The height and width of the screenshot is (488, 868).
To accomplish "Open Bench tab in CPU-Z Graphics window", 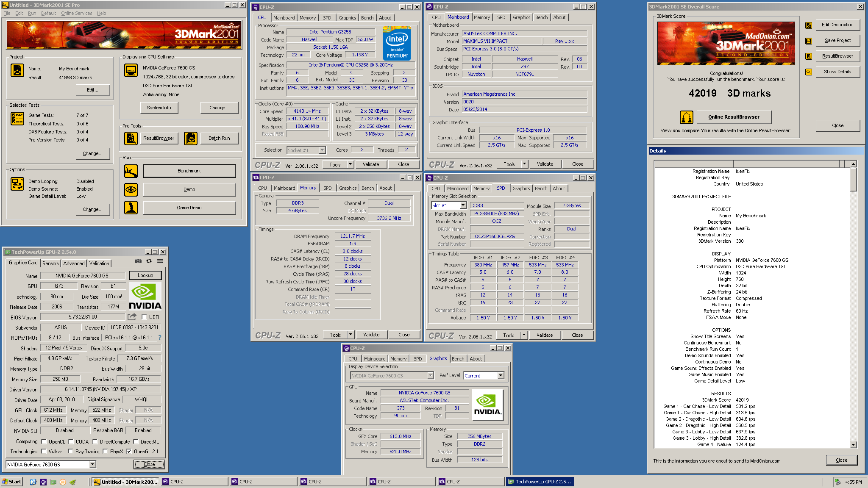I will click(458, 359).
